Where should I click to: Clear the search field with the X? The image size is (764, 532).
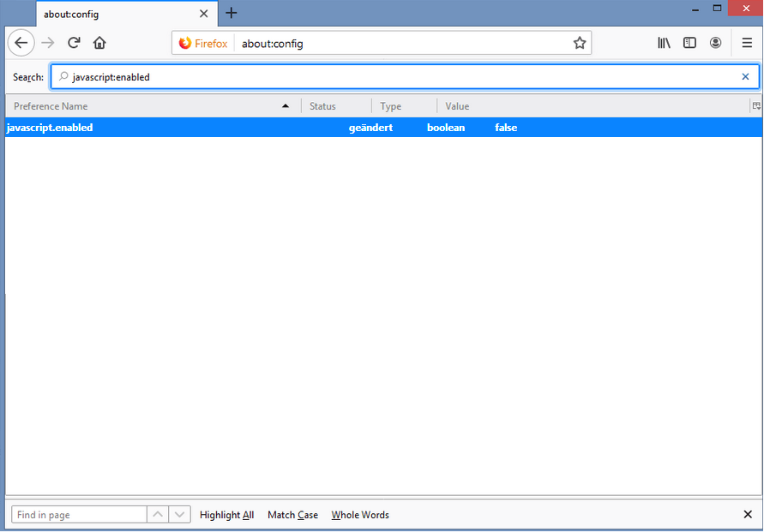(745, 76)
